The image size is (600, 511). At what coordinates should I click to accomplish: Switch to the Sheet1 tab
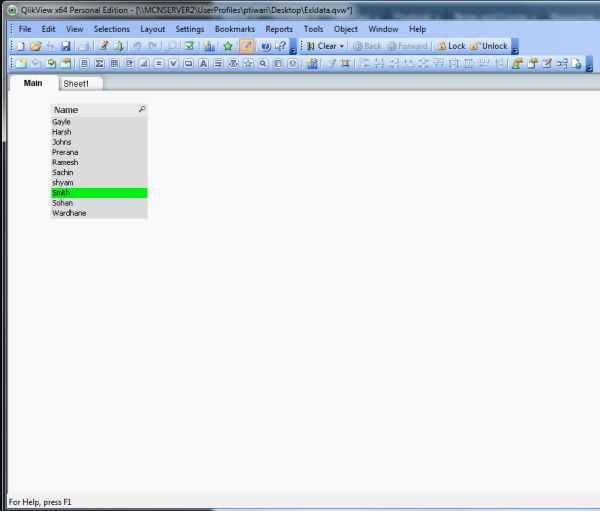pyautogui.click(x=81, y=84)
